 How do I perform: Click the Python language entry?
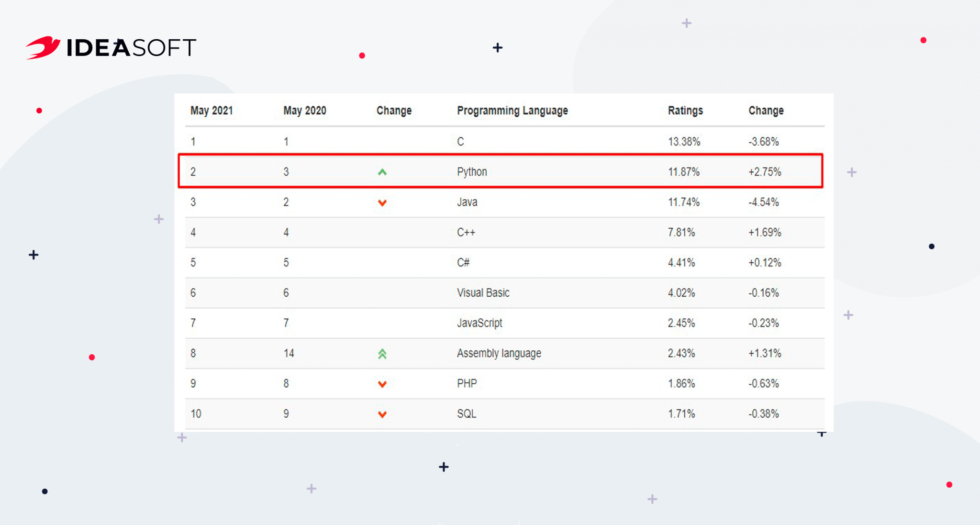coord(472,171)
